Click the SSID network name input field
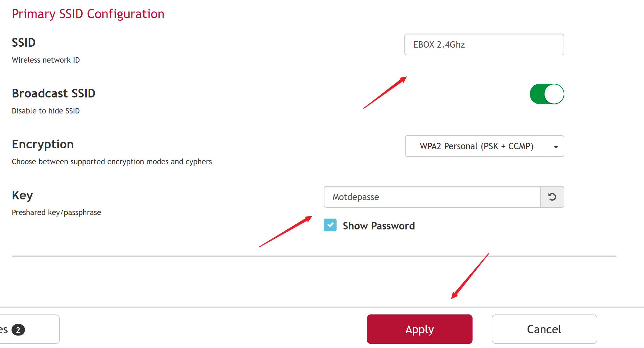The height and width of the screenshot is (348, 644). (x=483, y=44)
